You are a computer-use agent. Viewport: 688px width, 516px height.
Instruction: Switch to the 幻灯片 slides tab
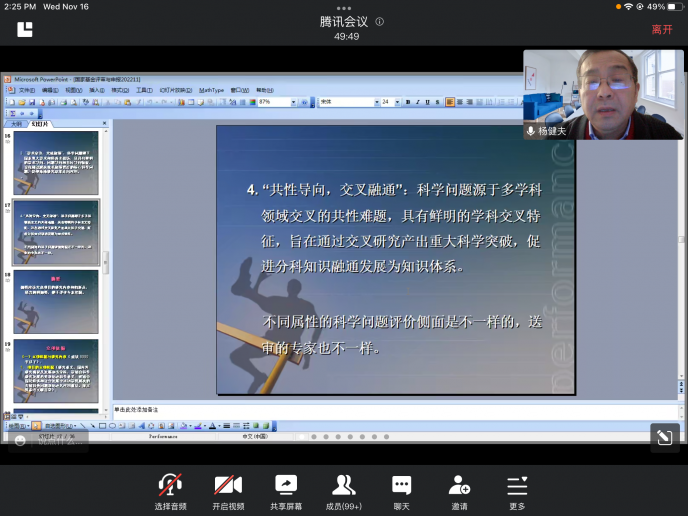40,124
